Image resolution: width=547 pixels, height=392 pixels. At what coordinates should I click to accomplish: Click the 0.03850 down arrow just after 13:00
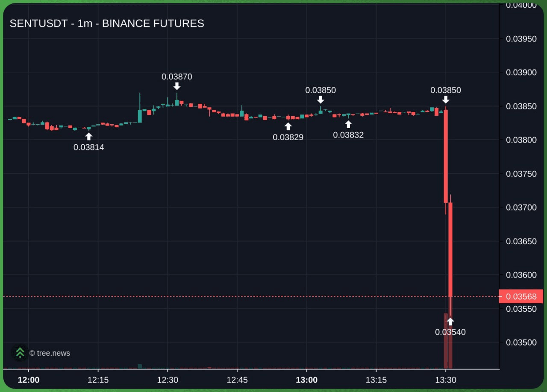pos(321,99)
